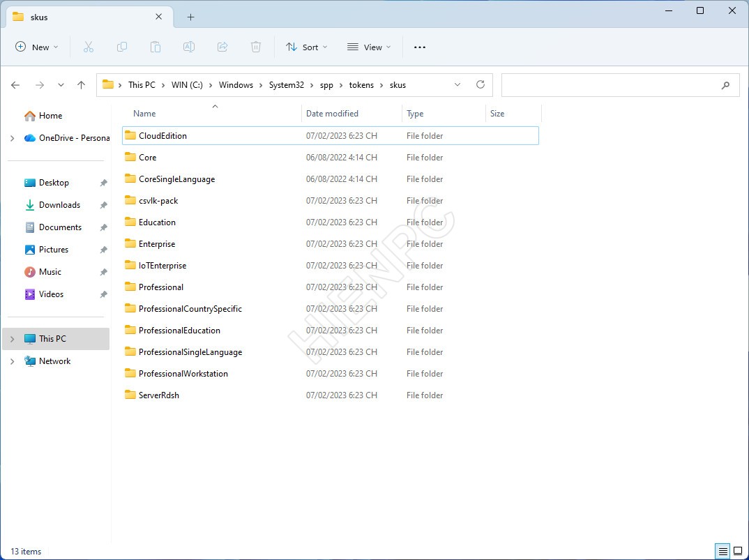
Task: Open the Sort dropdown menu
Action: [x=306, y=47]
